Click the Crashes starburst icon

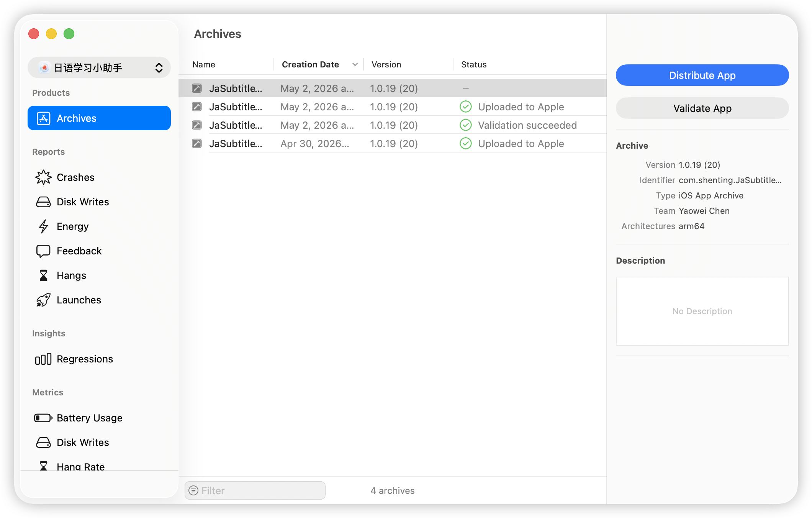click(43, 177)
